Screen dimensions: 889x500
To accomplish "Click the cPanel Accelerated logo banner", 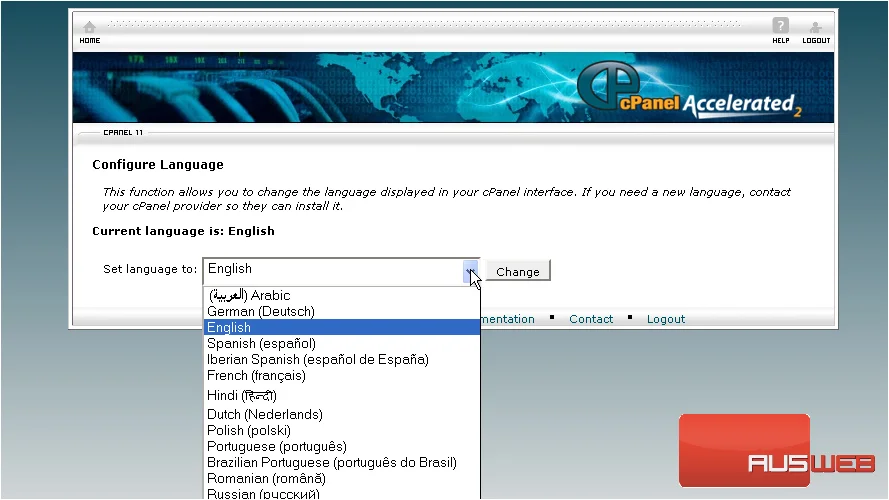I will [453, 87].
